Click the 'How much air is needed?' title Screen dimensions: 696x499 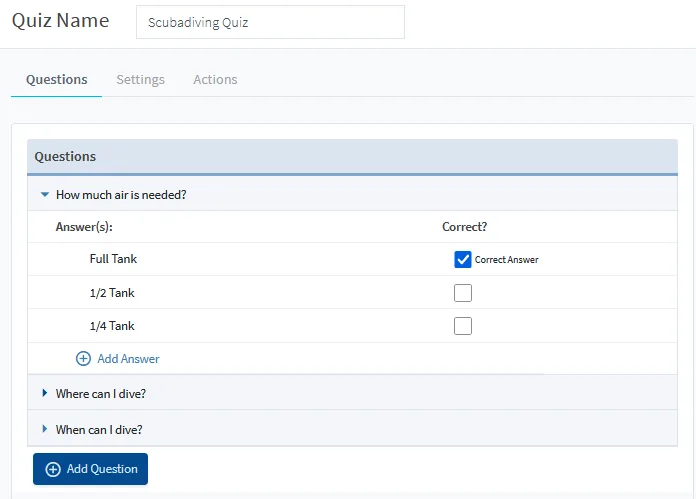coord(121,195)
